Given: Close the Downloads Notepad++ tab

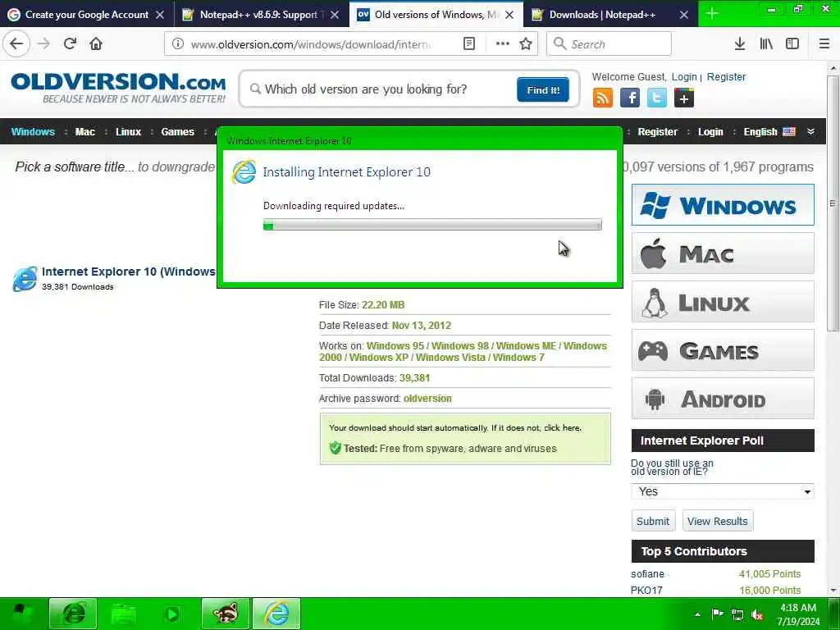Looking at the screenshot, I should (x=683, y=15).
